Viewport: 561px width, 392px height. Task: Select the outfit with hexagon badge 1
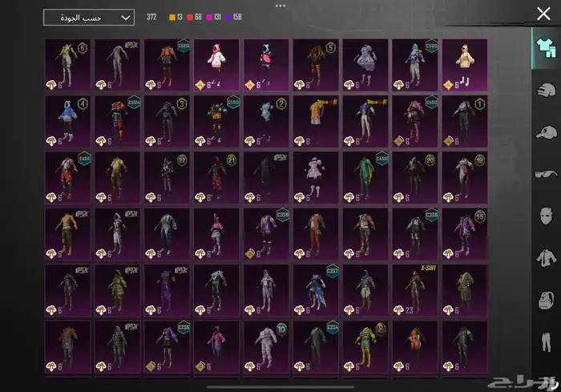(464, 121)
